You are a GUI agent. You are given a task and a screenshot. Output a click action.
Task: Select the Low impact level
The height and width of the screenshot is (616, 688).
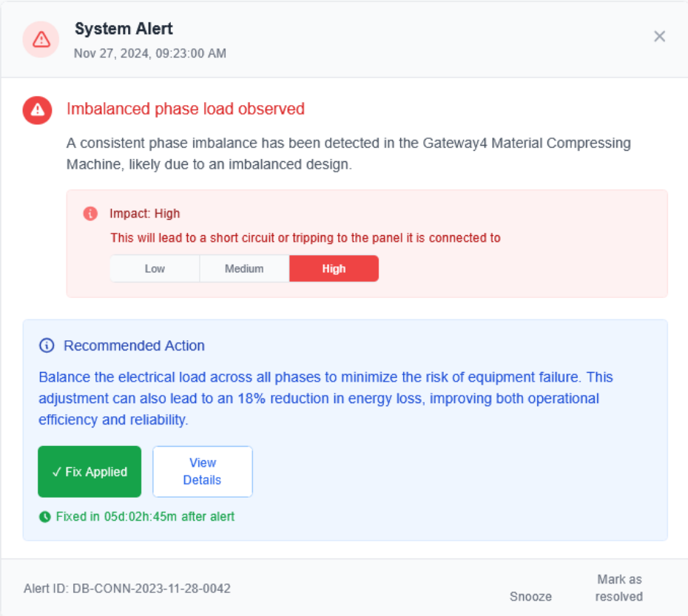155,268
